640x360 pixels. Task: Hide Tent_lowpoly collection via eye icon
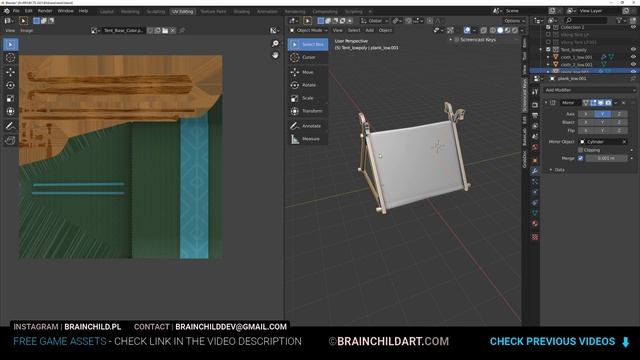633,49
